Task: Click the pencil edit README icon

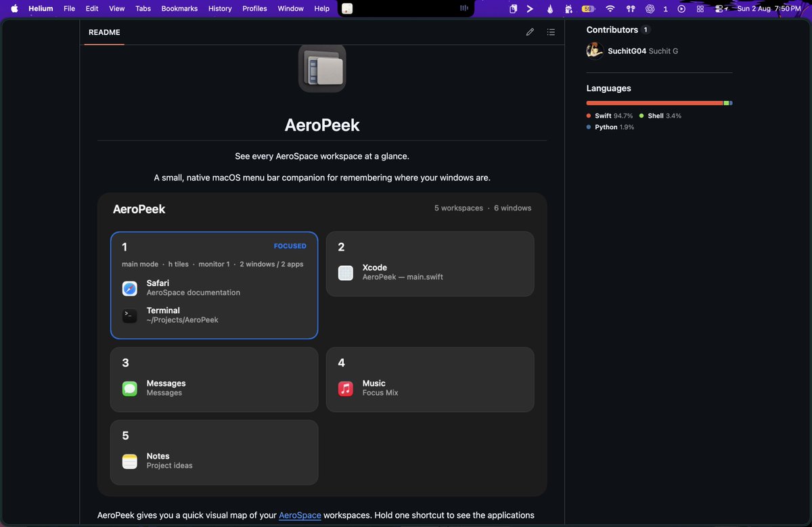Action: [x=530, y=32]
